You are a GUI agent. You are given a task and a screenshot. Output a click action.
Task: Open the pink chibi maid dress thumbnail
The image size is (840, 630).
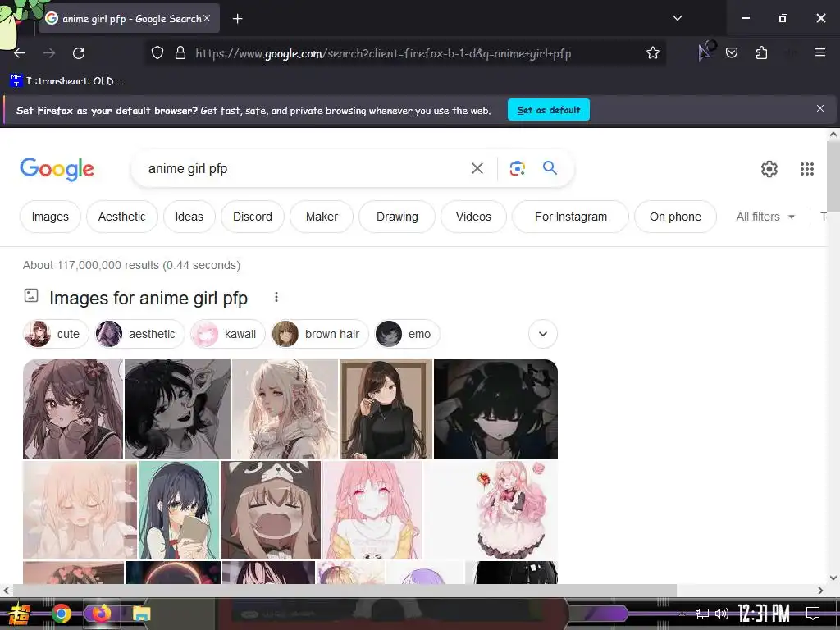click(491, 510)
